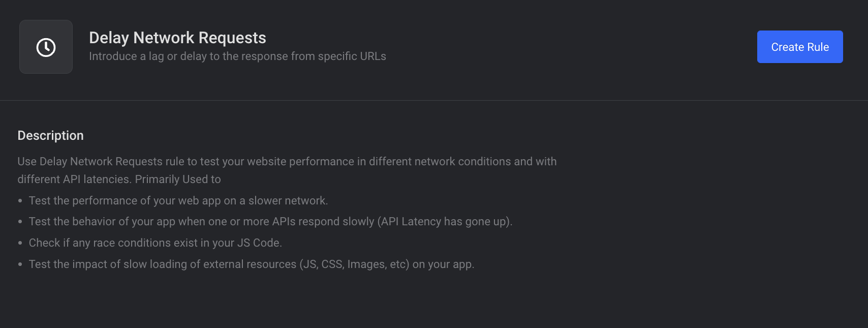This screenshot has width=868, height=328.
Task: Click the 'Description' section heading
Action: coord(50,136)
